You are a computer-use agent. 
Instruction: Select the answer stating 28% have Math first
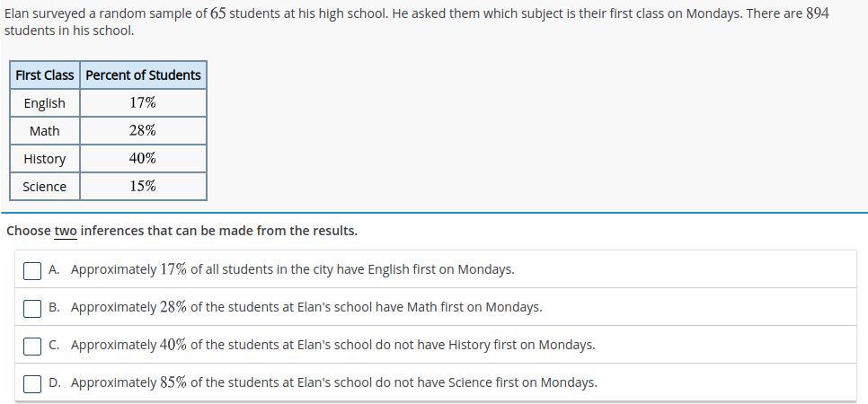(x=435, y=307)
